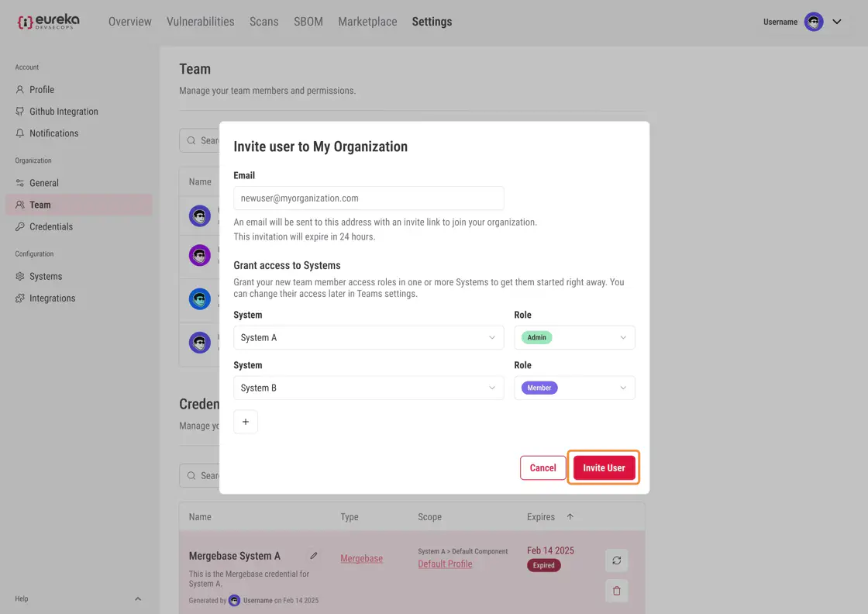Switch to the Vulnerabilities tab

point(200,22)
